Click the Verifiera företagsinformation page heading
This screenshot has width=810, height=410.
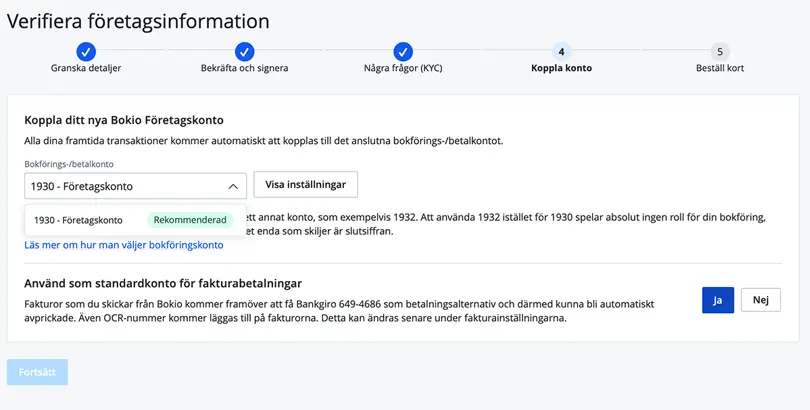pos(138,21)
